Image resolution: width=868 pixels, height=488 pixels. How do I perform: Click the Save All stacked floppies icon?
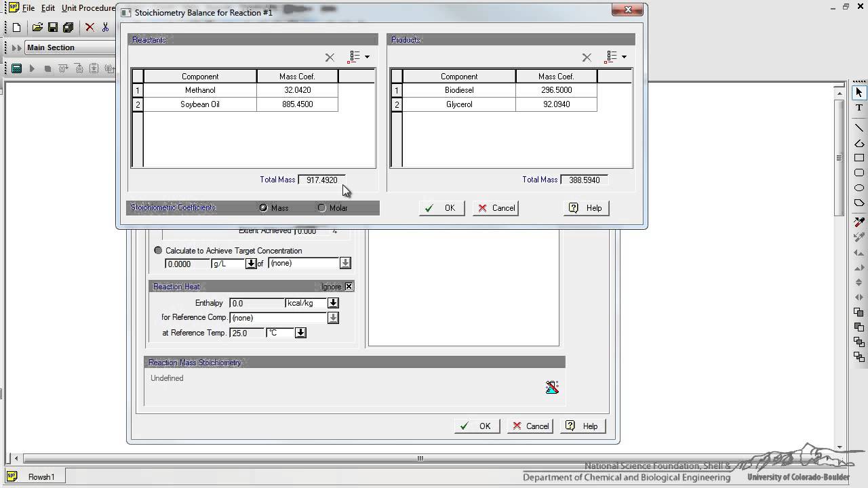[x=68, y=28]
